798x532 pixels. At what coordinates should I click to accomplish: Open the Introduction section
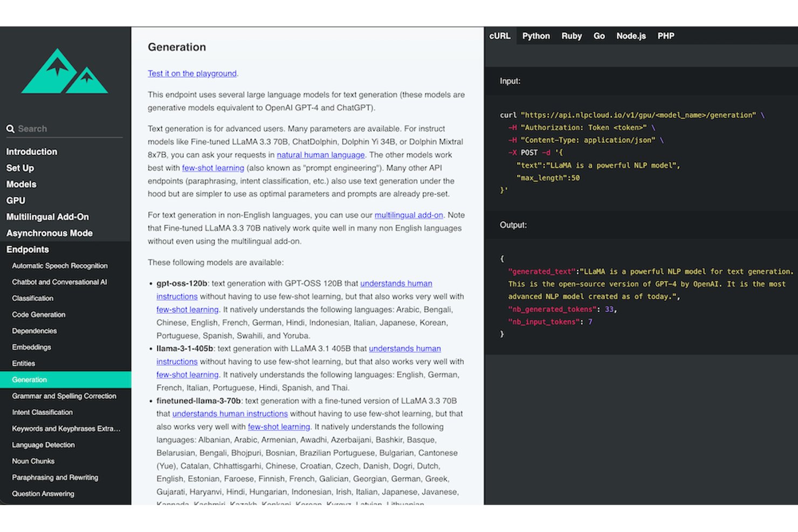[32, 152]
